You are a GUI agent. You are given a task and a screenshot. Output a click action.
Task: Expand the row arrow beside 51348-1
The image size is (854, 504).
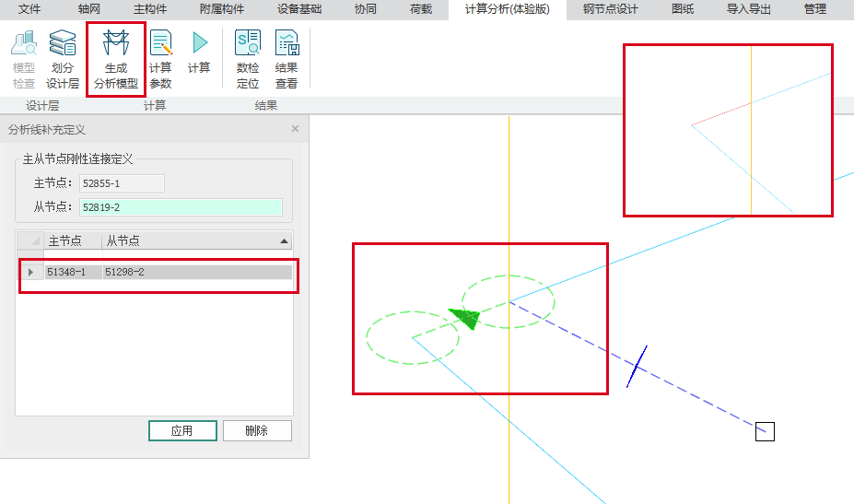[30, 272]
